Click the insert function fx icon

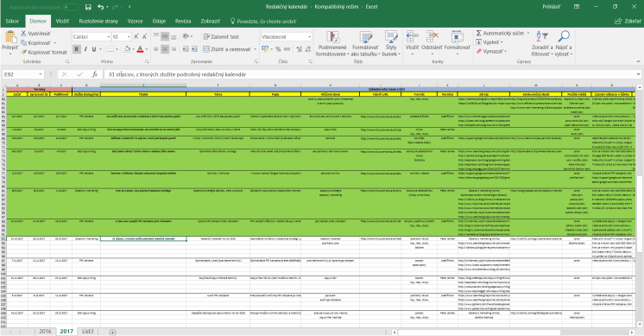(x=94, y=74)
